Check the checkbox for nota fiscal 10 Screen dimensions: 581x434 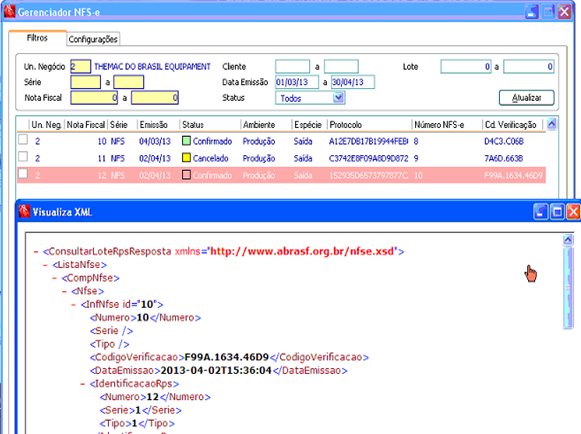click(23, 140)
